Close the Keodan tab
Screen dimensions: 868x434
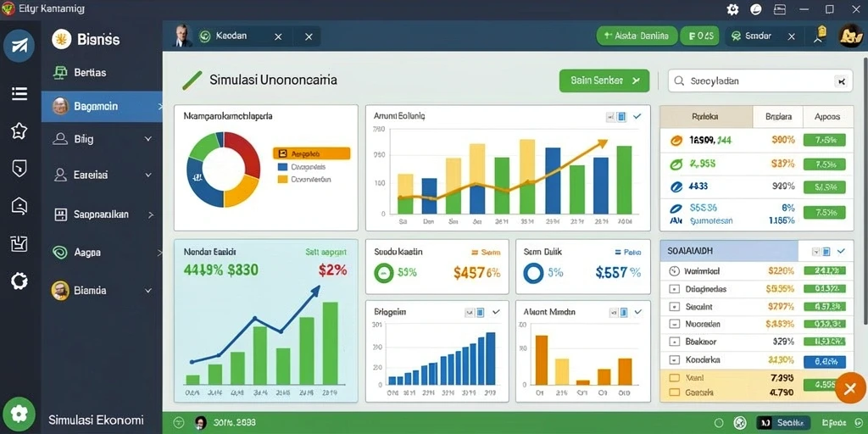(278, 36)
